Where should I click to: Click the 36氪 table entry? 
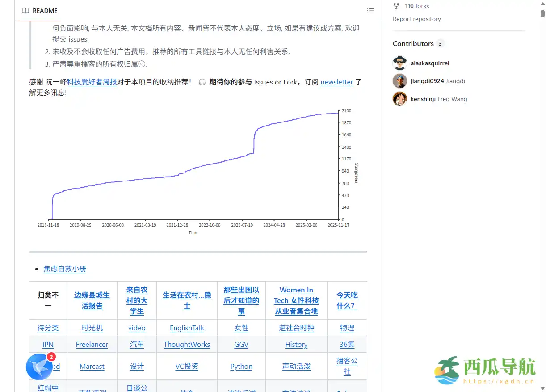[347, 344]
